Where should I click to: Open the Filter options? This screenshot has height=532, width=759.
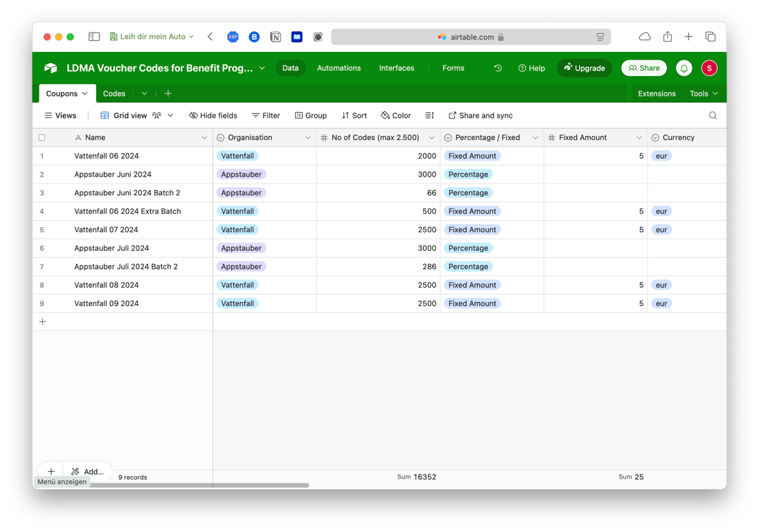click(x=266, y=115)
